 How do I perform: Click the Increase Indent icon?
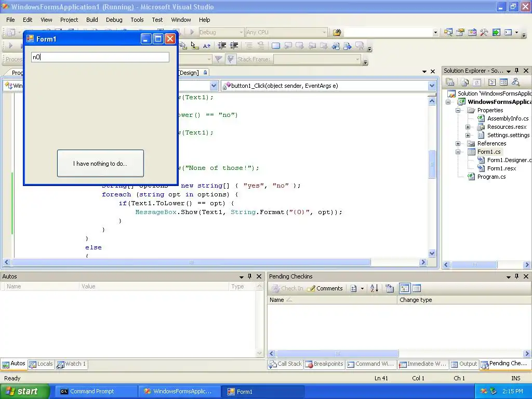pyautogui.click(x=234, y=46)
